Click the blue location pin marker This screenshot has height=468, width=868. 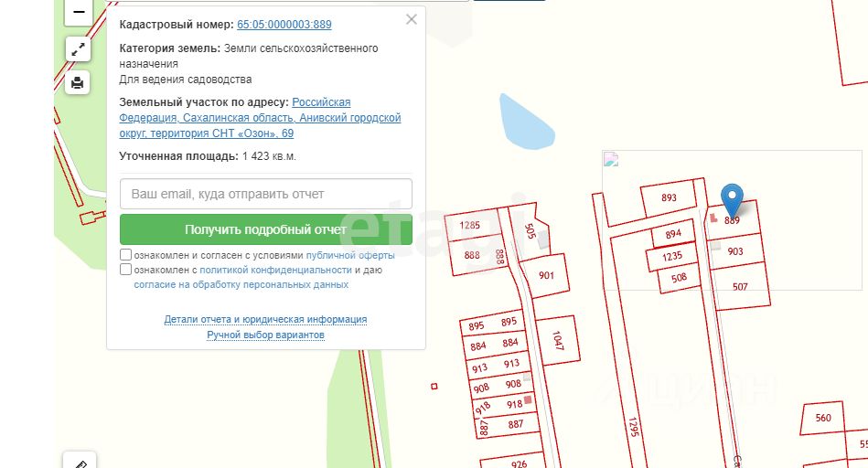coord(732,201)
